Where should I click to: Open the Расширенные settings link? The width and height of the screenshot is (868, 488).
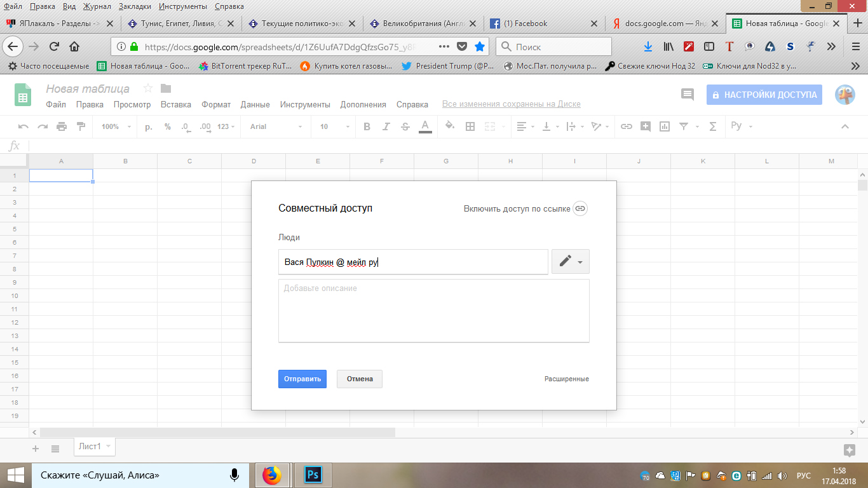567,379
